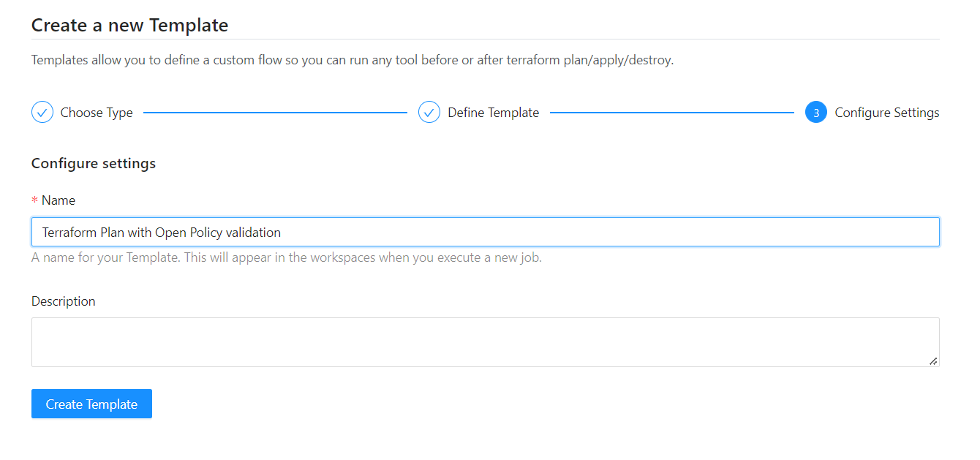Click the Description box resize handle
The width and height of the screenshot is (980, 460).
point(933,361)
